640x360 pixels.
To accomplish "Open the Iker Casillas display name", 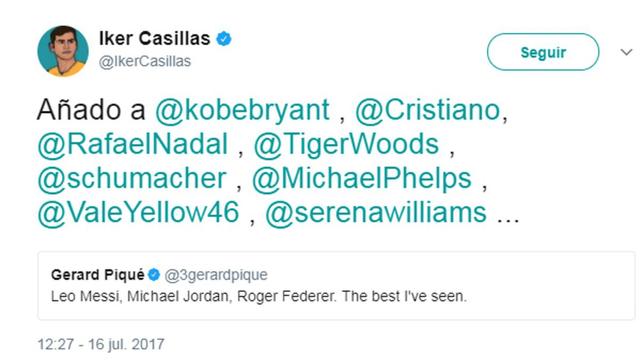I will (x=154, y=38).
